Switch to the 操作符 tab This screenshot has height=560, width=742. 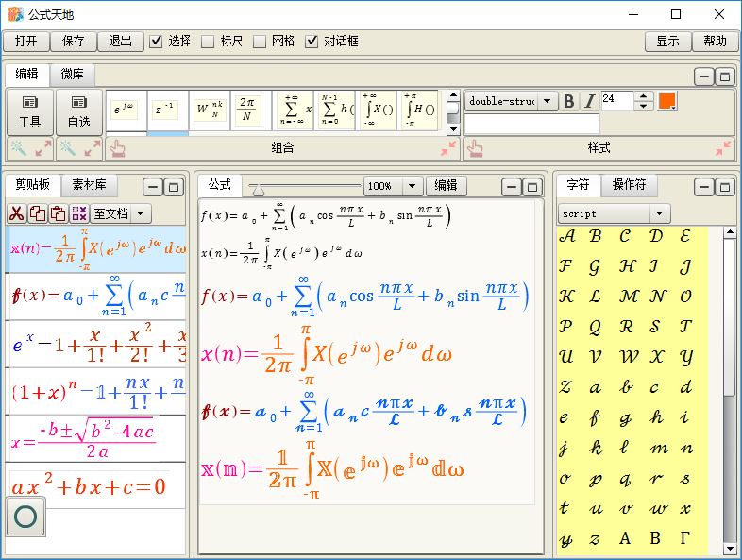point(629,184)
